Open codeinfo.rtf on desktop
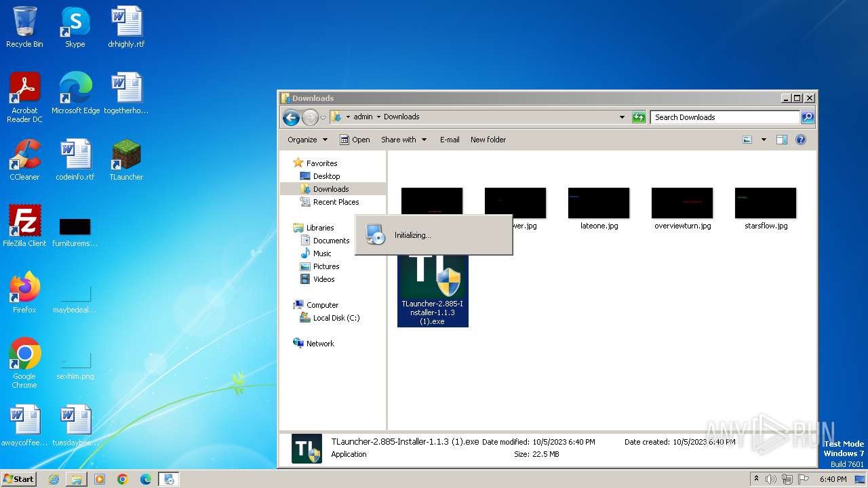This screenshot has width=868, height=488. click(x=75, y=160)
